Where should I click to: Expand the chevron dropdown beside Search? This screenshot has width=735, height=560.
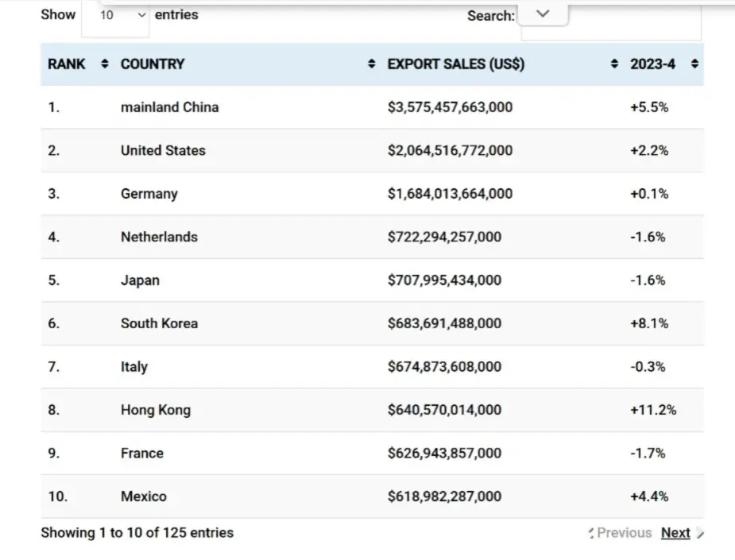pyautogui.click(x=544, y=14)
